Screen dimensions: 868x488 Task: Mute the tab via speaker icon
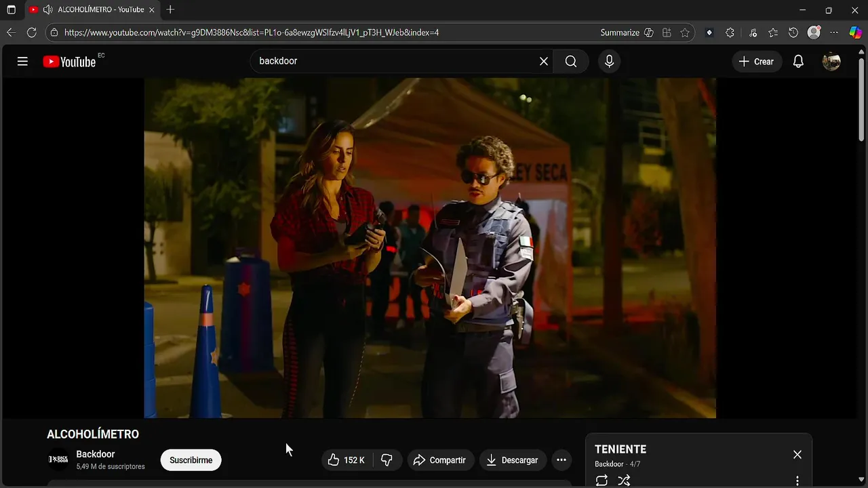[x=47, y=10]
